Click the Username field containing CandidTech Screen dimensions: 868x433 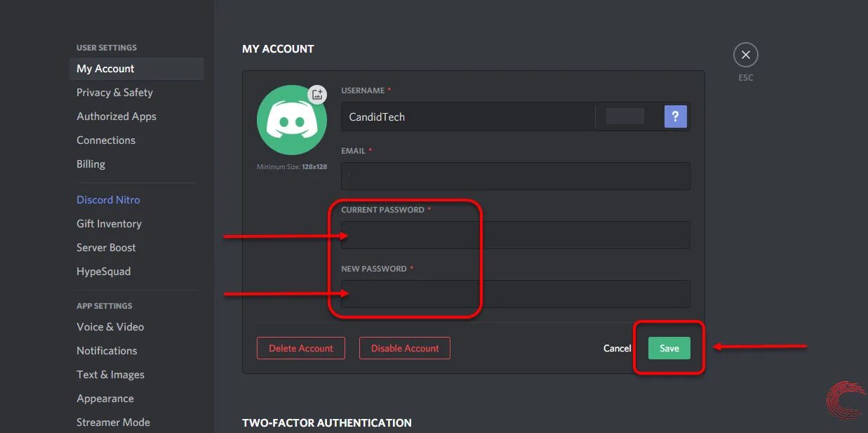(468, 116)
